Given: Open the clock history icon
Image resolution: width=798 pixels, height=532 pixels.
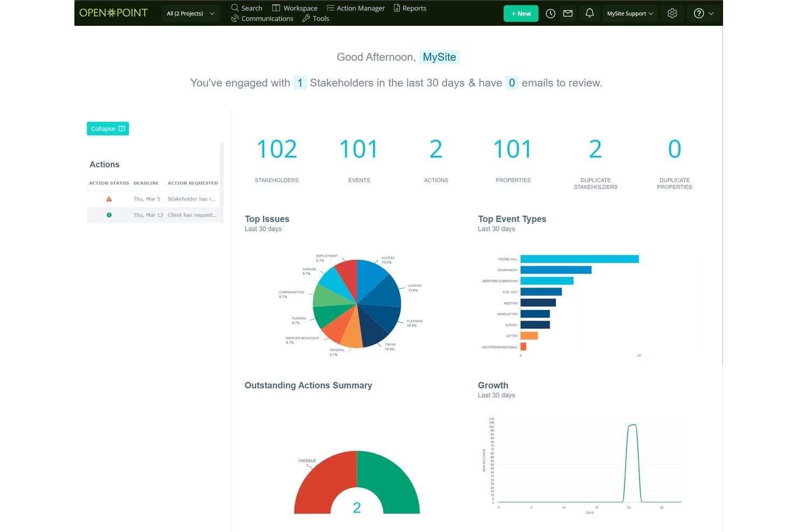Looking at the screenshot, I should pos(550,13).
